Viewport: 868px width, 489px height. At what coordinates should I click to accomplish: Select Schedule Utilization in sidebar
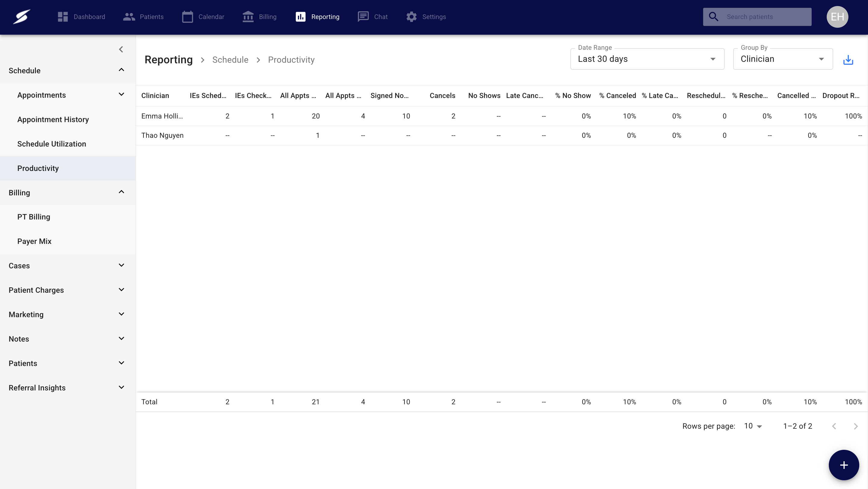coord(52,144)
